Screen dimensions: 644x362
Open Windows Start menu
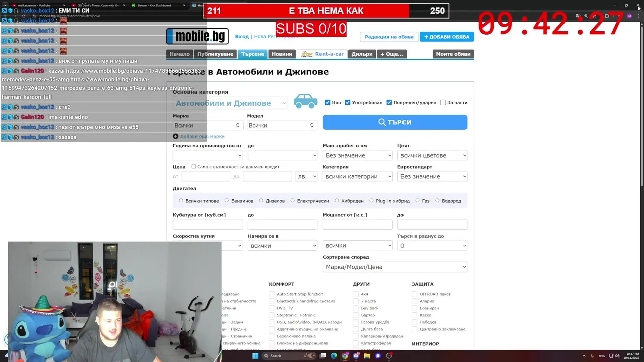(x=255, y=356)
